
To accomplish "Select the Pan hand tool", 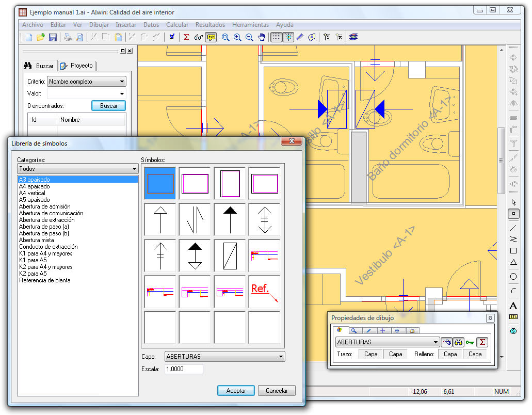I will (262, 37).
